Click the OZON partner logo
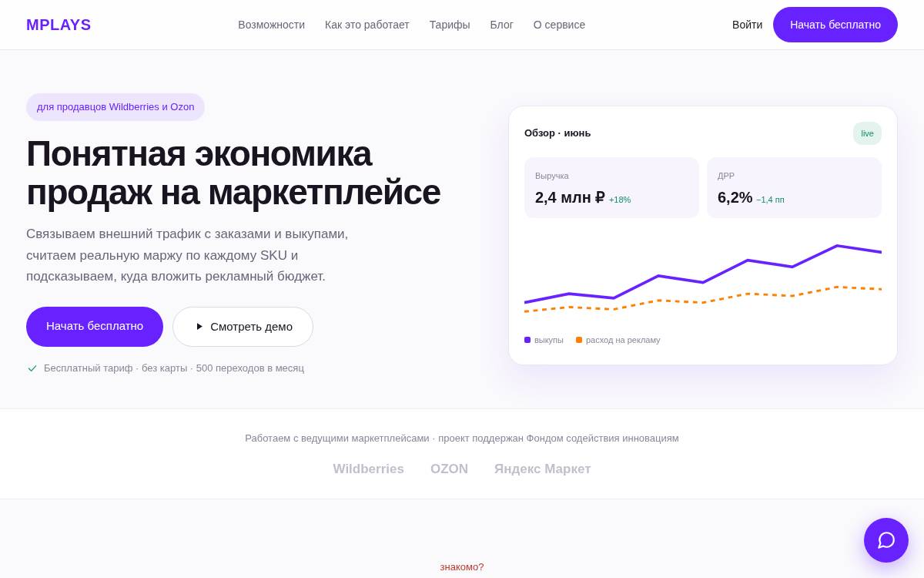 pos(449,469)
